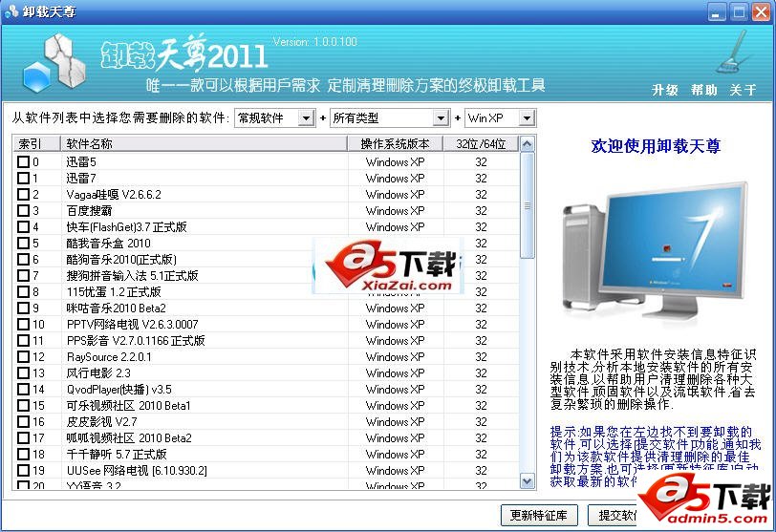Check the box for 迅雷7
The image size is (776, 532).
[x=23, y=178]
